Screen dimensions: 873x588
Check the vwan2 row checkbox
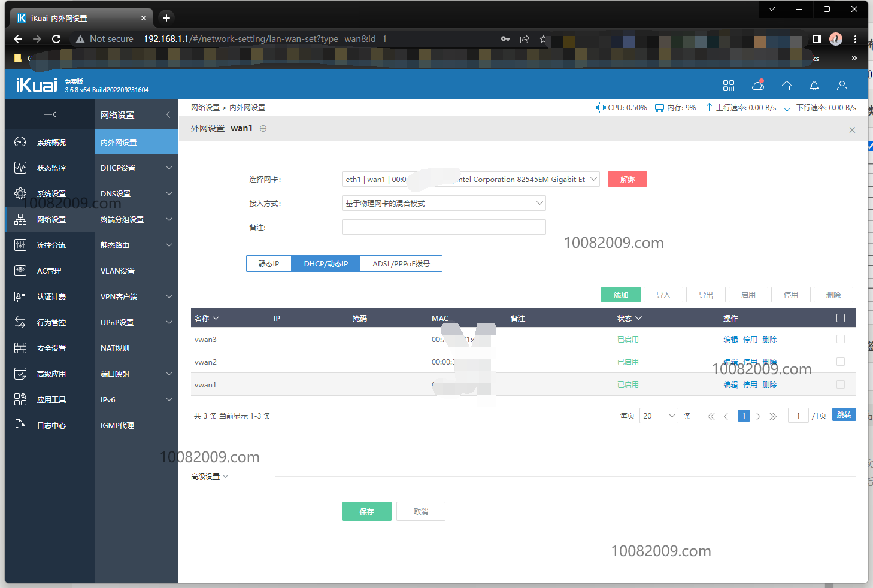point(841,362)
